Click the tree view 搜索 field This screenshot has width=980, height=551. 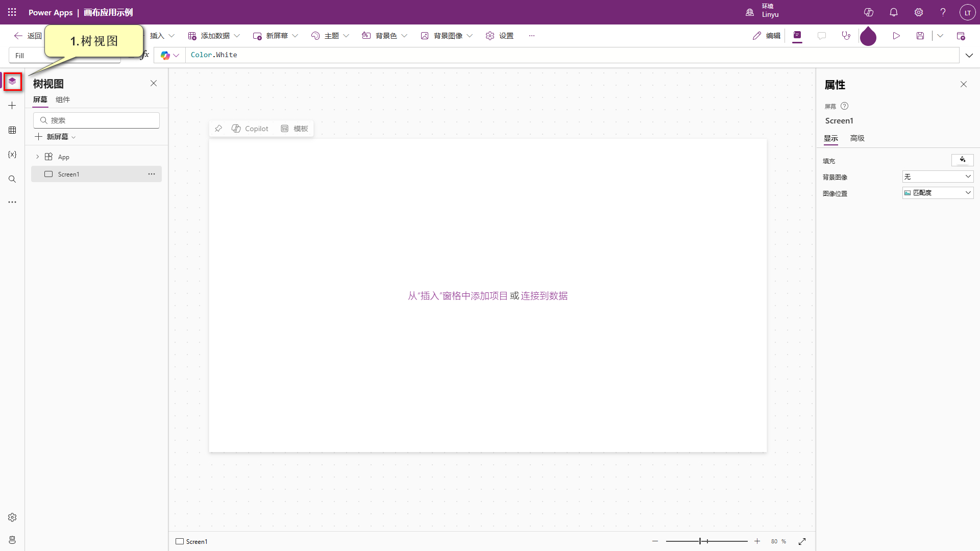point(97,120)
